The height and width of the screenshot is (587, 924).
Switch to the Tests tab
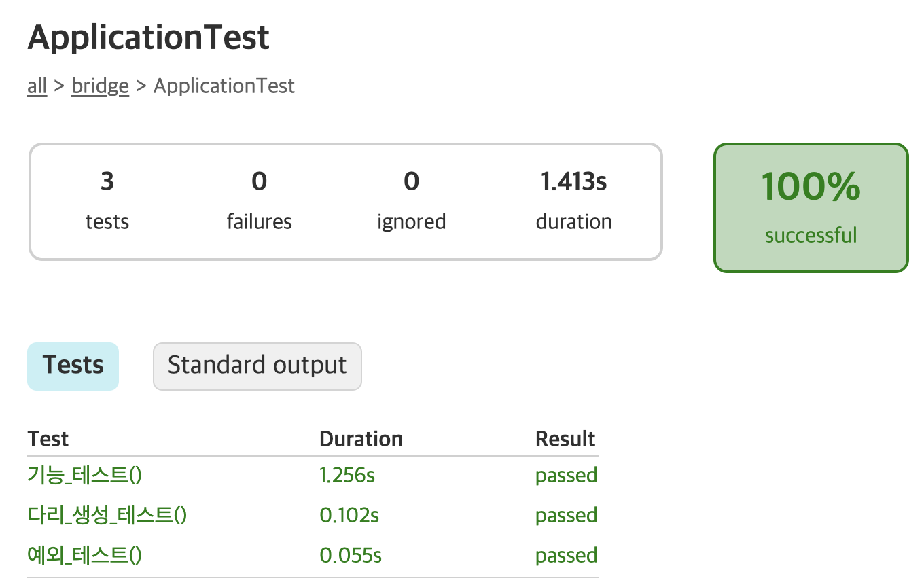point(73,366)
